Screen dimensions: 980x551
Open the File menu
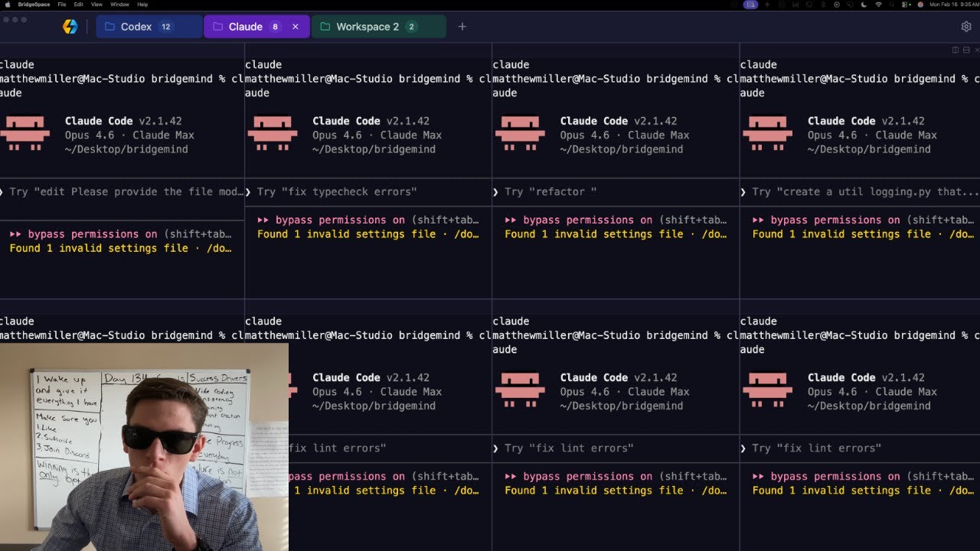point(62,4)
